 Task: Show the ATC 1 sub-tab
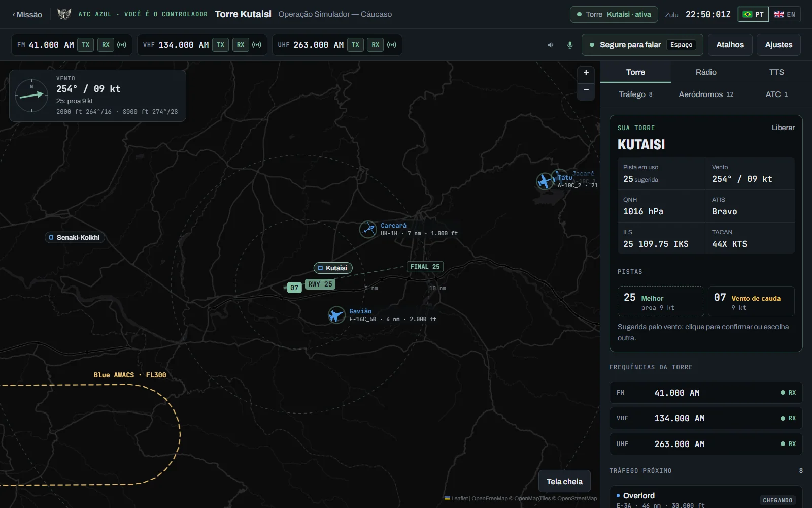776,94
